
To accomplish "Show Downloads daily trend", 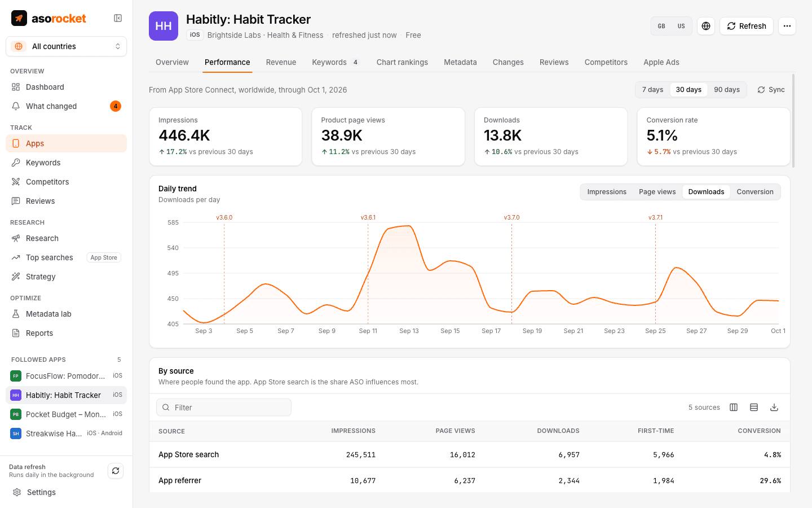I will 706,192.
